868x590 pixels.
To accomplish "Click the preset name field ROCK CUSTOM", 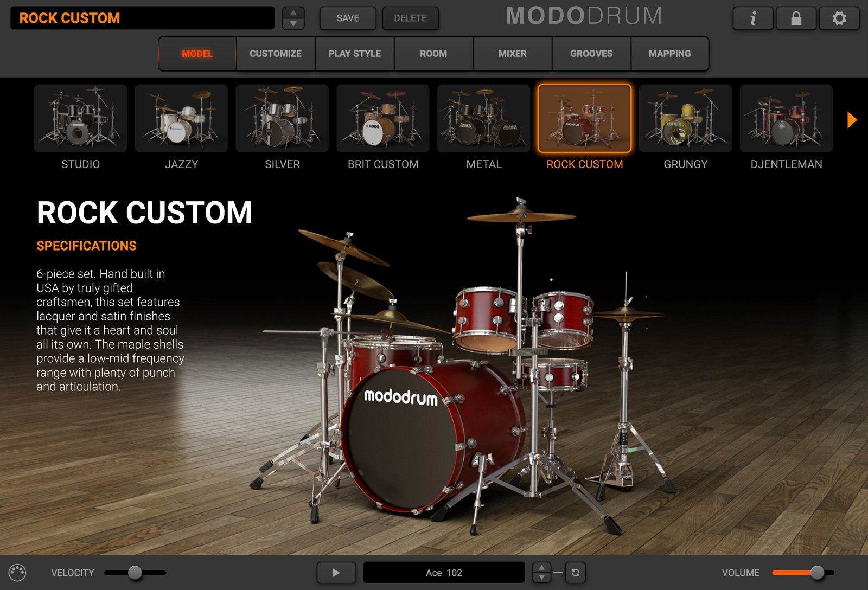I will click(x=142, y=18).
